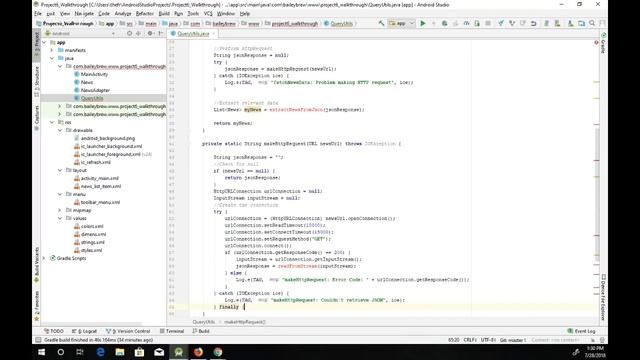640x360 pixels.
Task: Open Android Studio taskbar icon
Action: coord(179,352)
